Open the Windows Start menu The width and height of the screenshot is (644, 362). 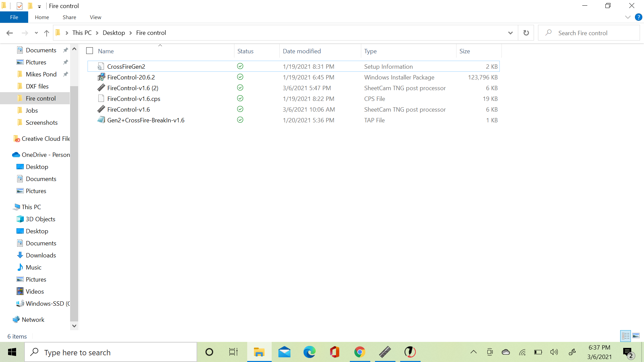12,352
